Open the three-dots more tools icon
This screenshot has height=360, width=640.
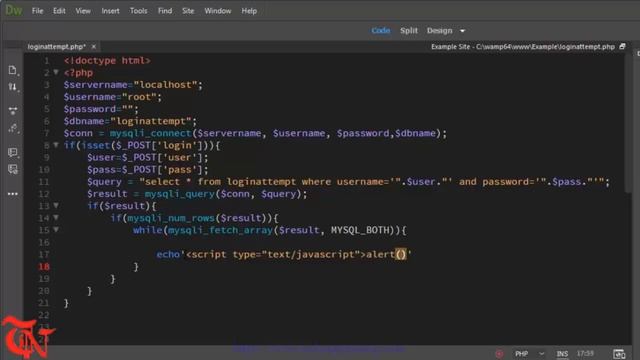(x=13, y=194)
